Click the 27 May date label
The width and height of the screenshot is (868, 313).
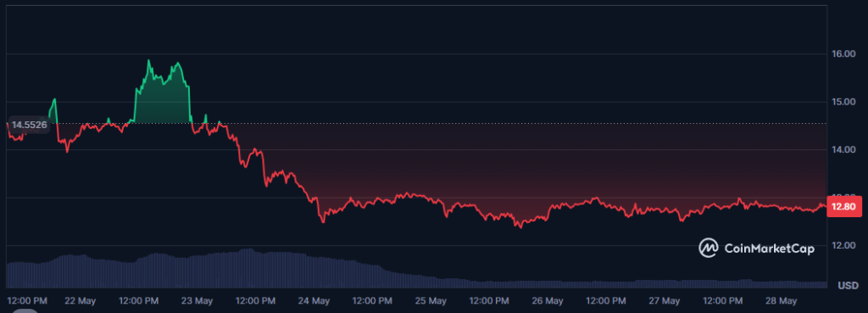(x=665, y=301)
